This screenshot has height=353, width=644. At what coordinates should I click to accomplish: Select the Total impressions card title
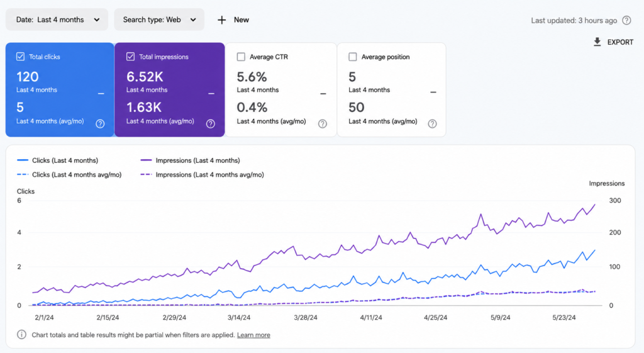click(x=164, y=57)
